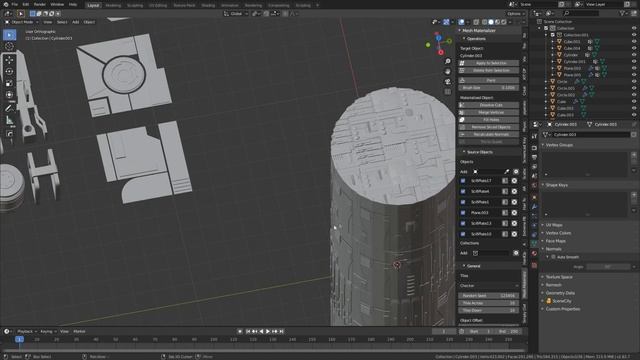Screen dimensions: 640x360
Task: Select the Transform tool
Action: (x=9, y=95)
